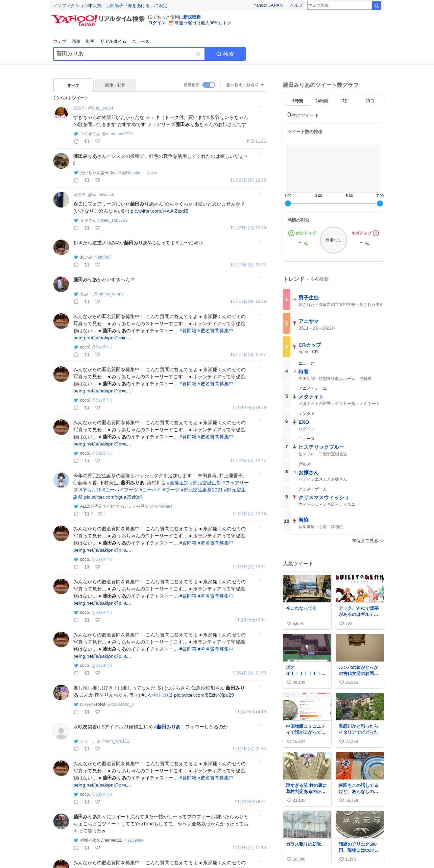Like the romeomd0720 tweet
This screenshot has height=868, width=434.
(x=98, y=142)
